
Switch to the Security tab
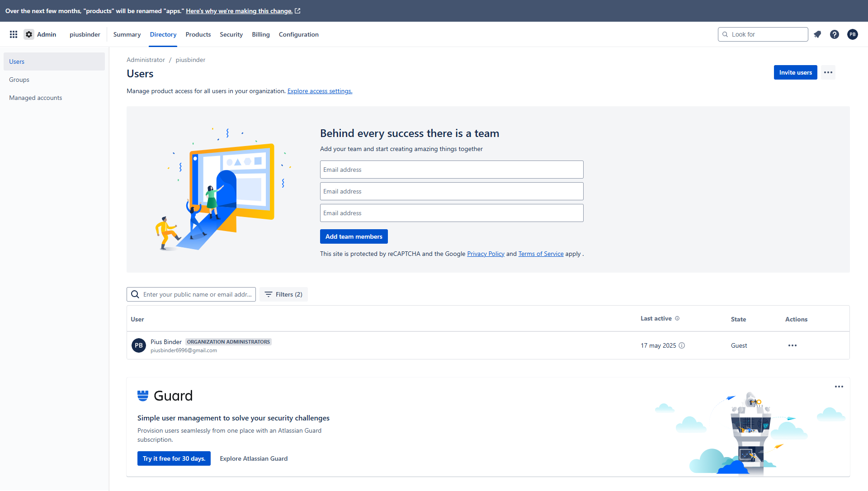point(231,34)
